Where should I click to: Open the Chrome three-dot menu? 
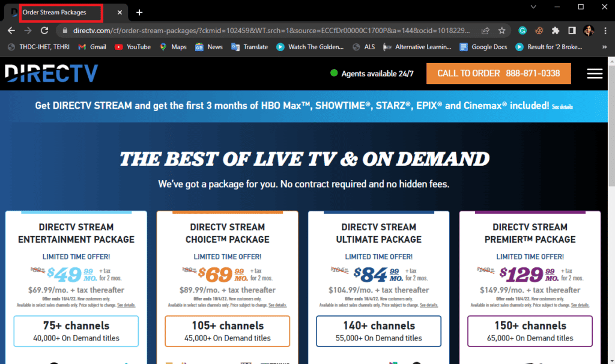pos(604,30)
